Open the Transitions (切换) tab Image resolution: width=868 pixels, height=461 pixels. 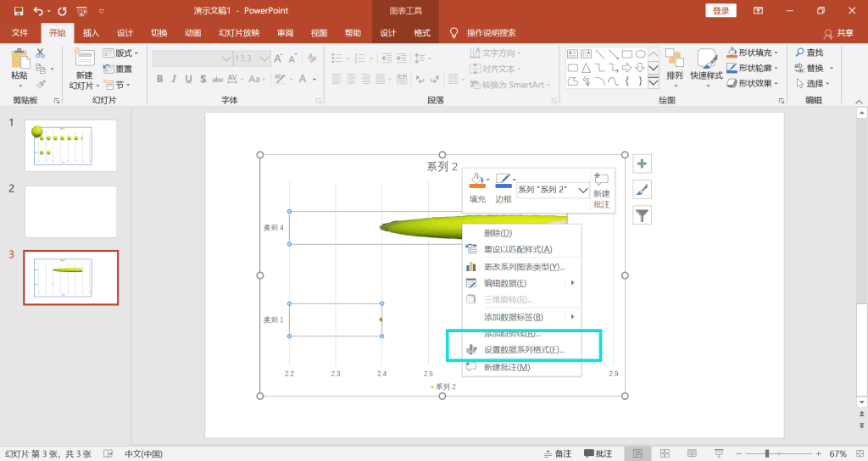click(x=159, y=33)
